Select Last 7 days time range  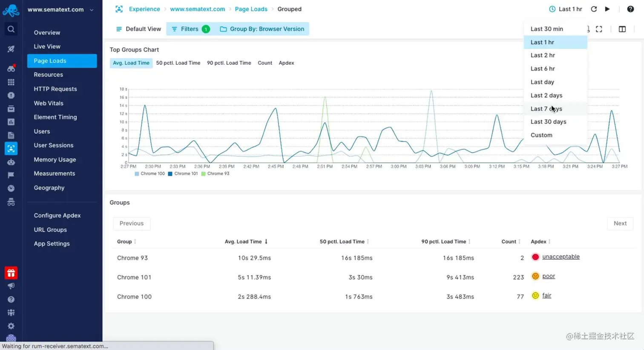tap(555, 109)
